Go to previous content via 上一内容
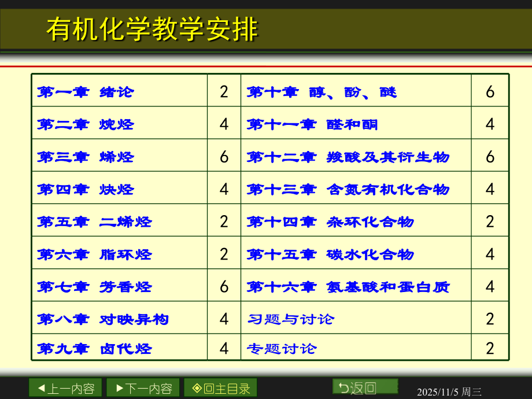This screenshot has height=399, width=532. 64,388
